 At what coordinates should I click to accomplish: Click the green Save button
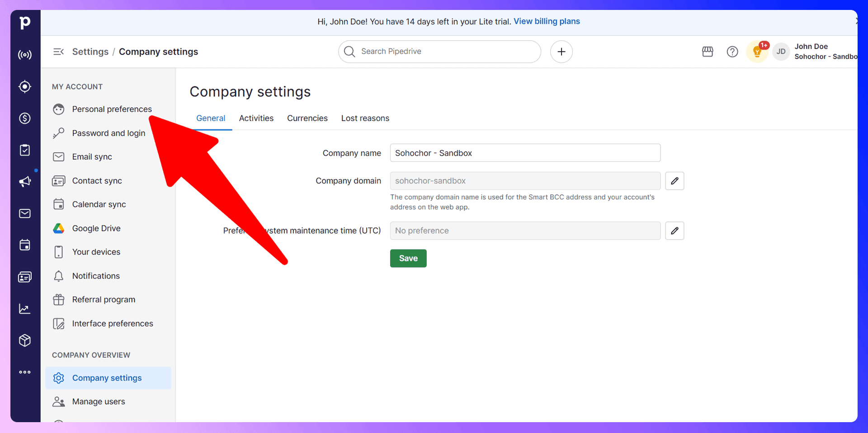coord(408,258)
